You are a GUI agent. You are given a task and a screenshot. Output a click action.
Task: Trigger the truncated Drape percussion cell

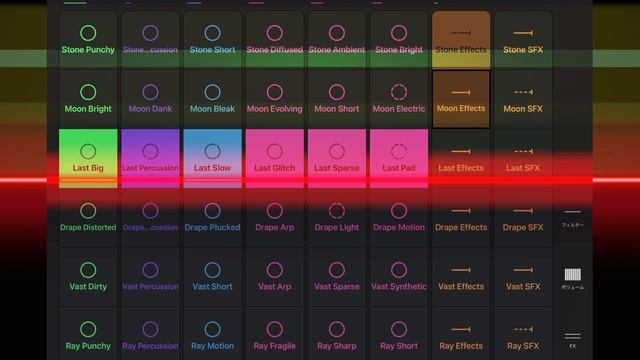(x=150, y=218)
